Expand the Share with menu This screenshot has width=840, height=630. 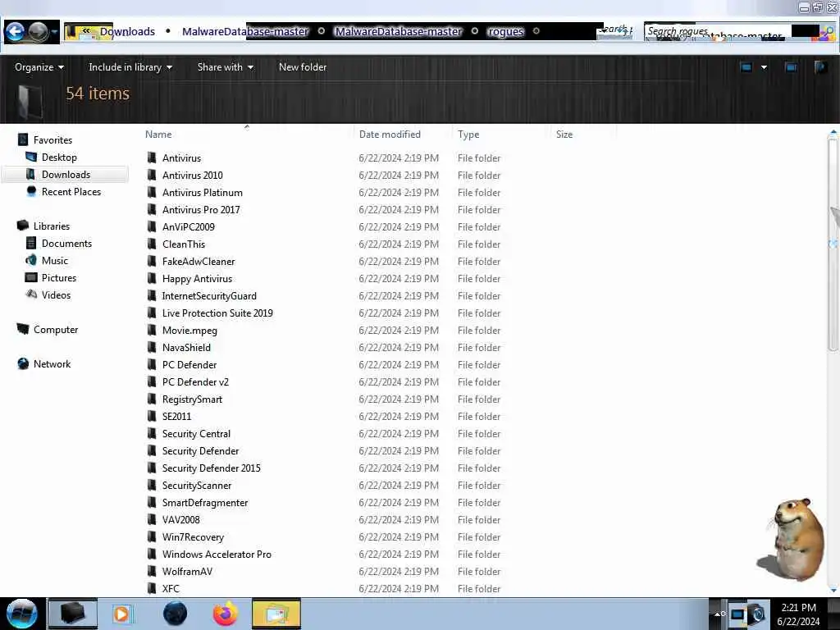[x=225, y=67]
